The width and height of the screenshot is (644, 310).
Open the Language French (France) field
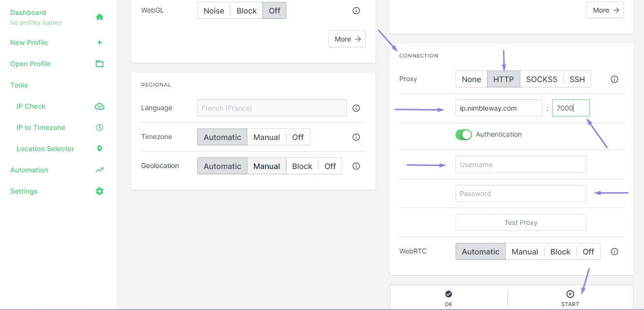(272, 108)
